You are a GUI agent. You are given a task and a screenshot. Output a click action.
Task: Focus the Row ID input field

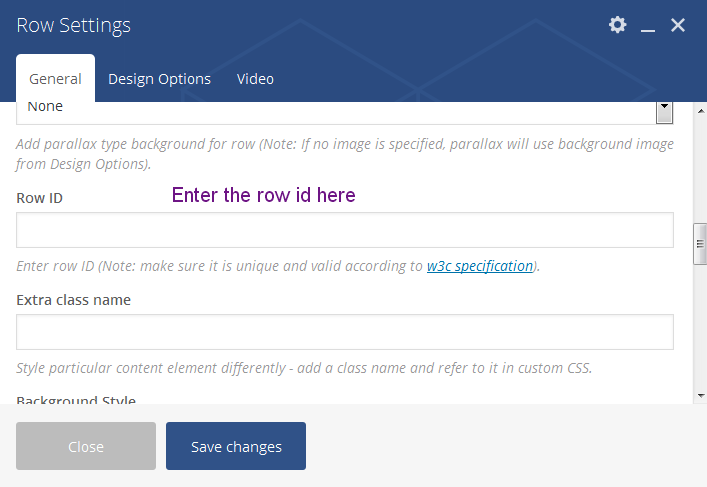[x=344, y=230]
